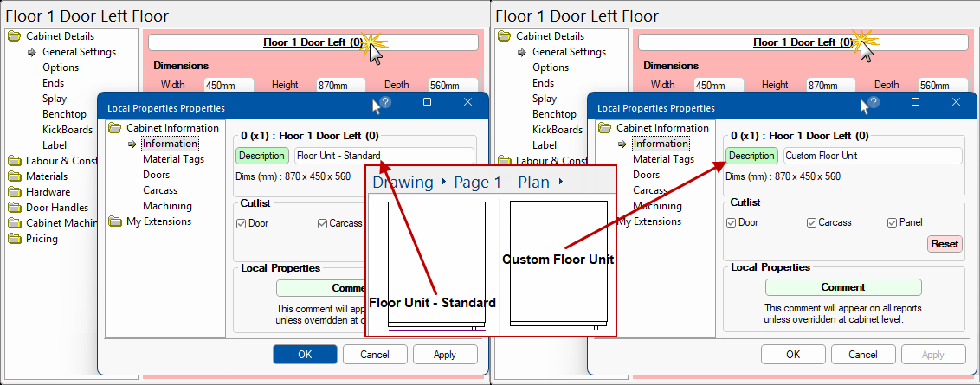Click the Hardware folder icon
The image size is (980, 385).
pyautogui.click(x=14, y=192)
